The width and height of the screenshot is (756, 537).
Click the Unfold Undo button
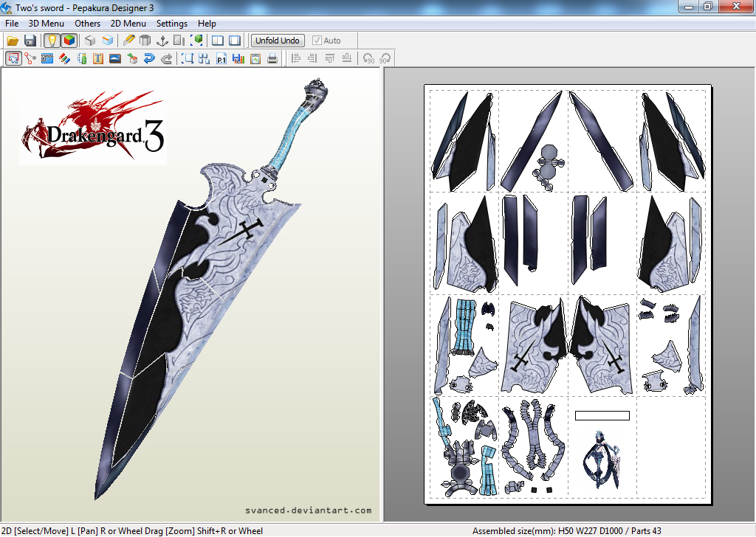[x=278, y=41]
